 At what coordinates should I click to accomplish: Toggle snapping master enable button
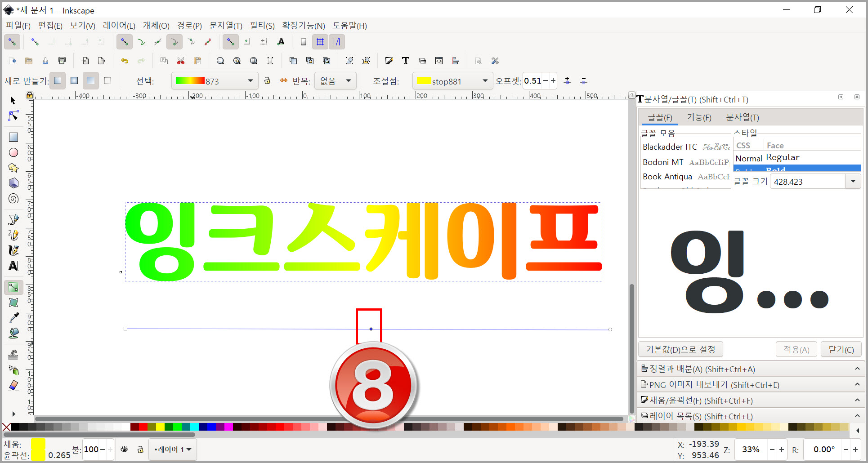(12, 42)
